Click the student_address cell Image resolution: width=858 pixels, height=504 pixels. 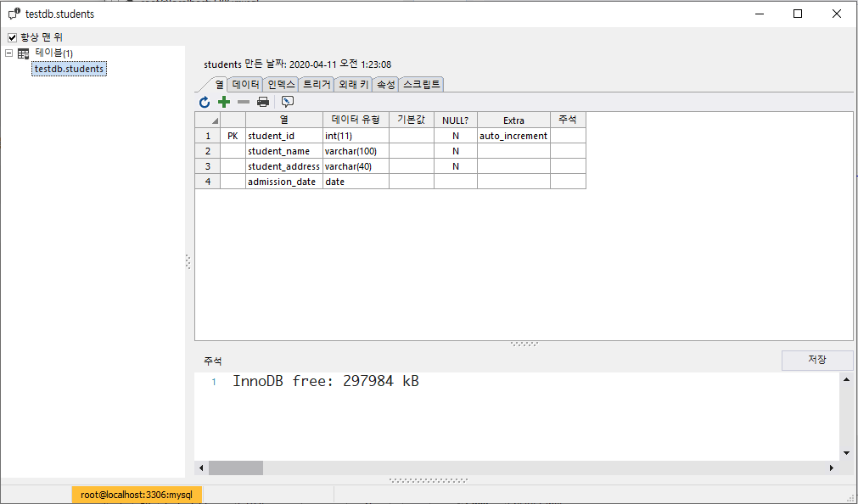tap(284, 166)
